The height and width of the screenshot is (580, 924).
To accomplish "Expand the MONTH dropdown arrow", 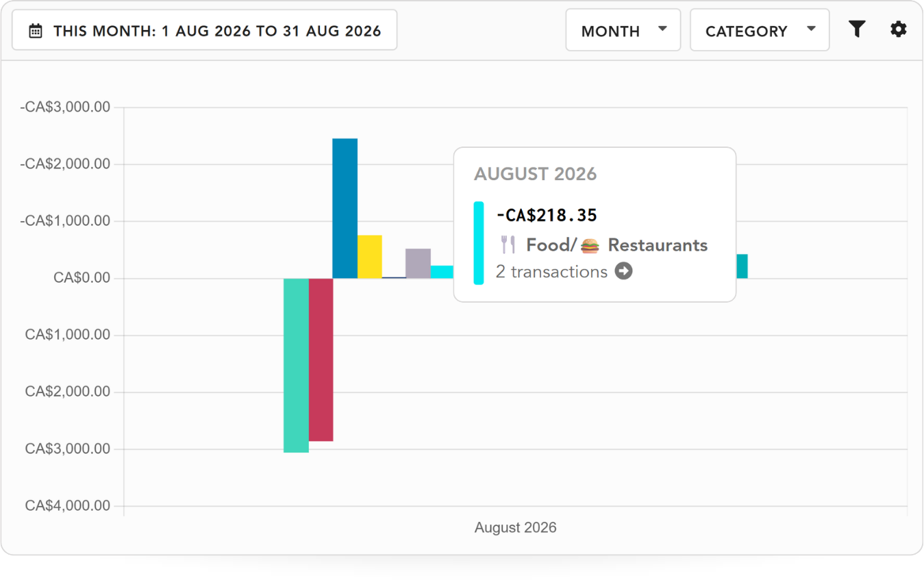I will [x=662, y=29].
